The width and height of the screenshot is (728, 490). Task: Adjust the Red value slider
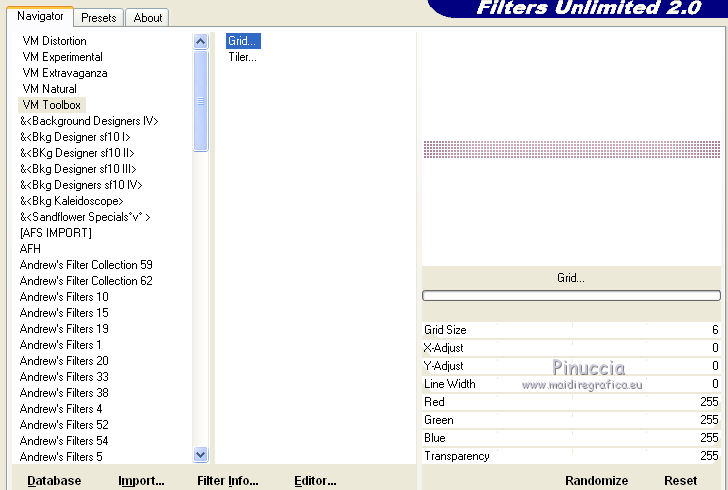pyautogui.click(x=572, y=402)
